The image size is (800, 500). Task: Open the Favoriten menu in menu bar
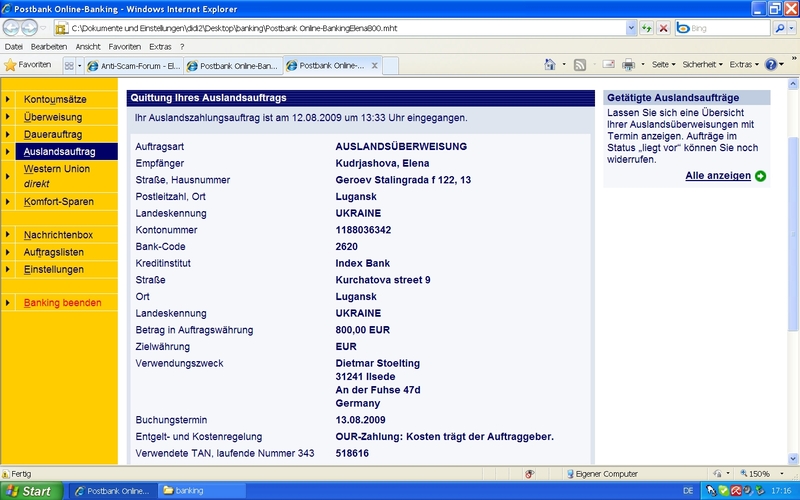click(x=125, y=46)
